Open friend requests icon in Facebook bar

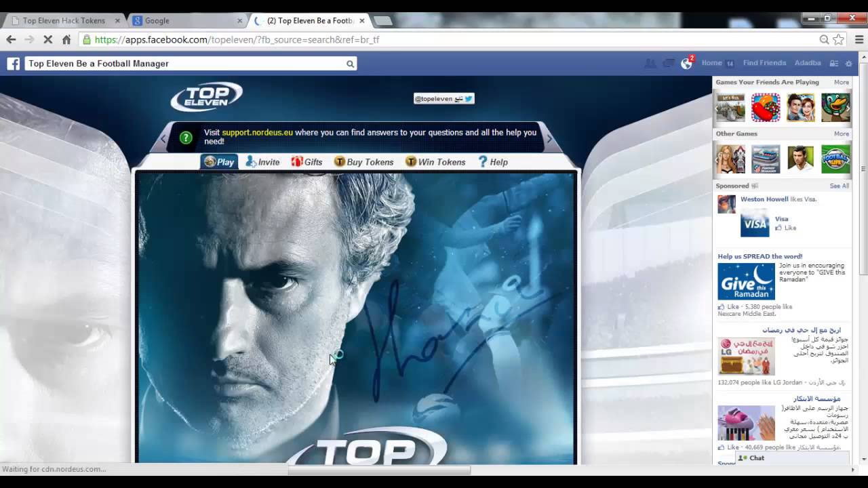650,63
